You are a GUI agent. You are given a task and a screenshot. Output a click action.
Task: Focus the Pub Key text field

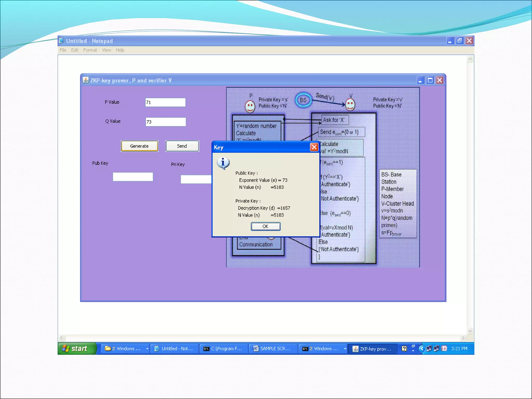click(133, 177)
